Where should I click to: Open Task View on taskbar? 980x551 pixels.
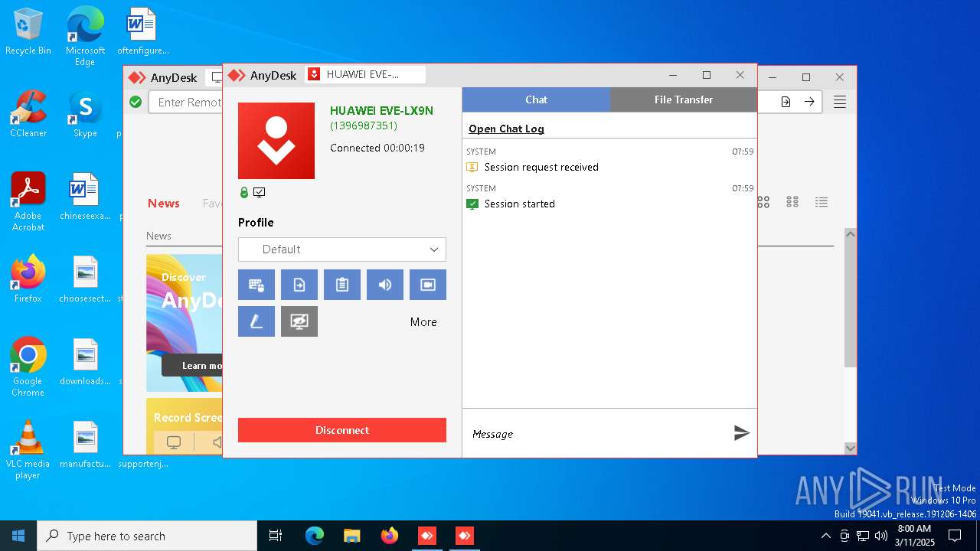coord(276,536)
